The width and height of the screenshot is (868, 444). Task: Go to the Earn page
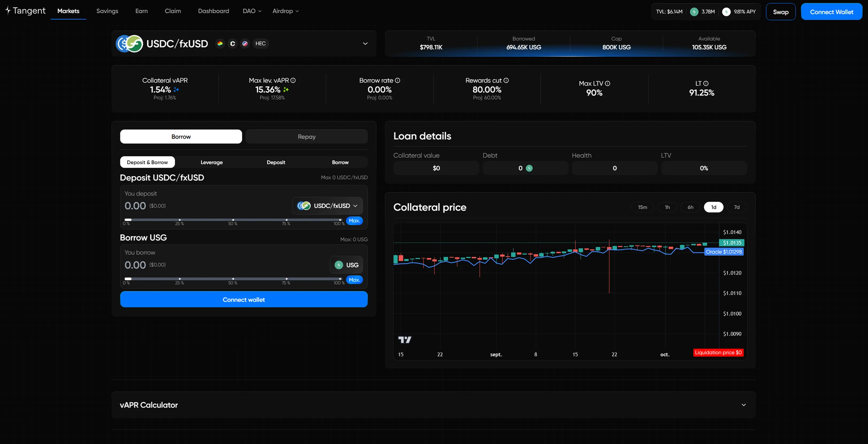(141, 11)
